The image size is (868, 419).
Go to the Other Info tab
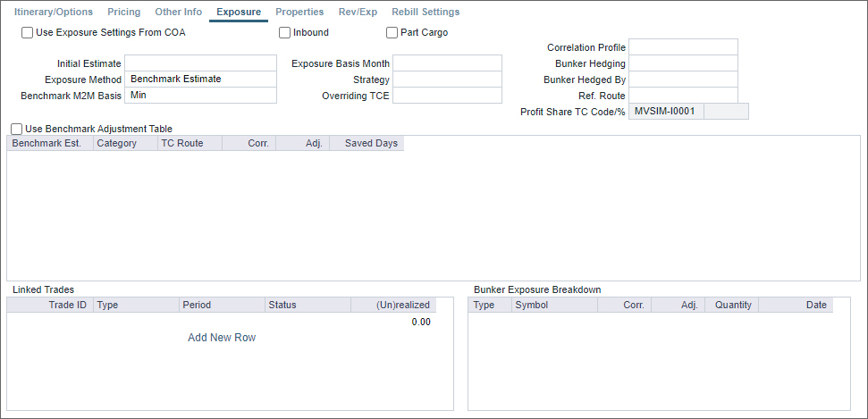pos(178,13)
